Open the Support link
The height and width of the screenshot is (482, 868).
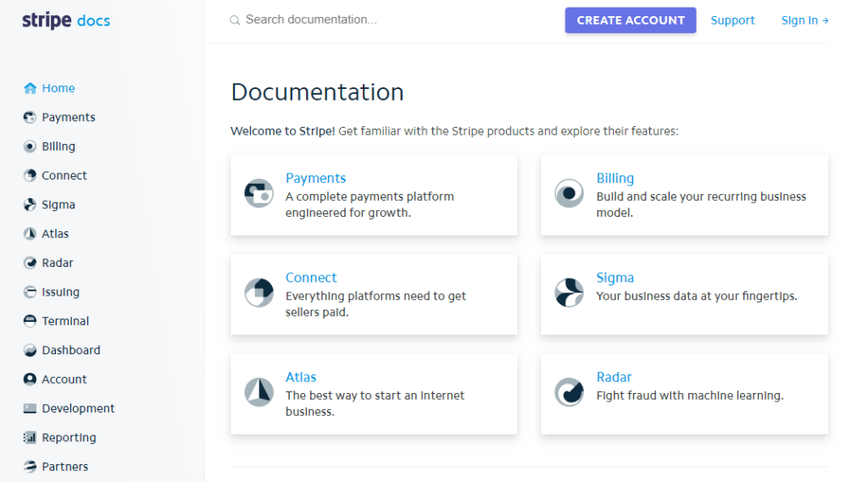coord(732,20)
